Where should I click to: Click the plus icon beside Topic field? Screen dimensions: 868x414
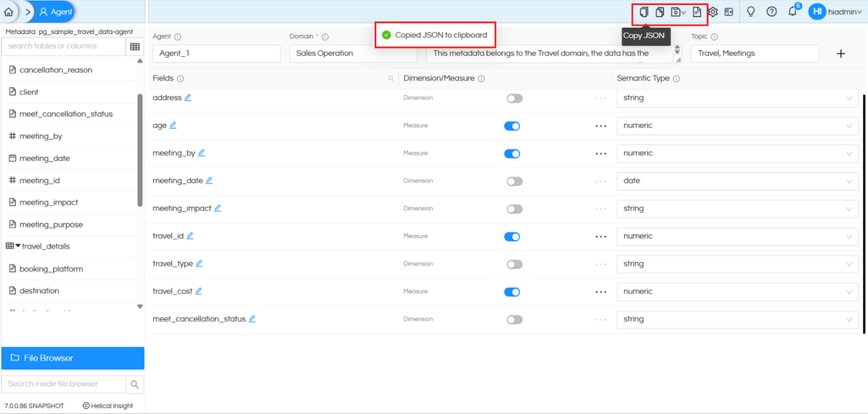841,54
